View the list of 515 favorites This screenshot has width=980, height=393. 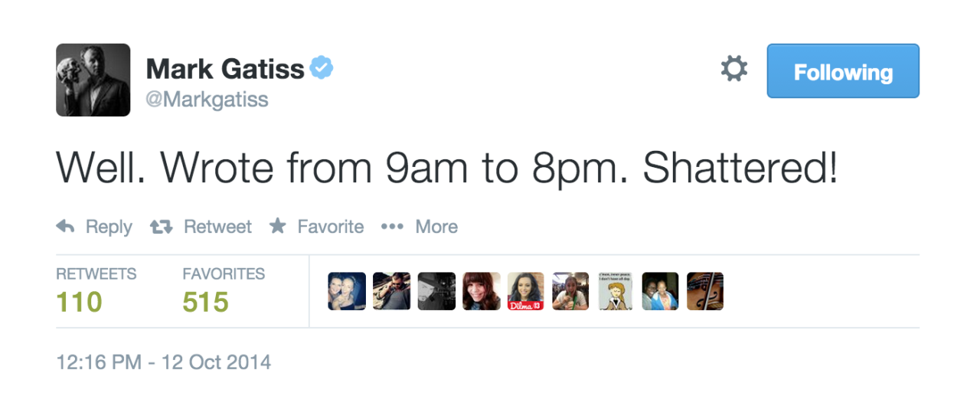pos(206,301)
